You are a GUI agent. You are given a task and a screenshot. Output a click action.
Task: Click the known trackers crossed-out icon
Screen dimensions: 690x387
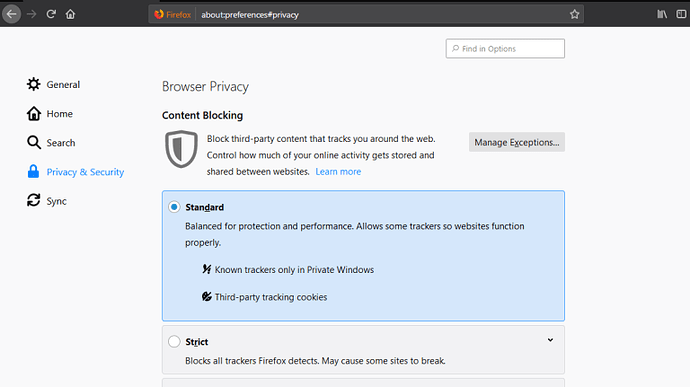(x=207, y=269)
